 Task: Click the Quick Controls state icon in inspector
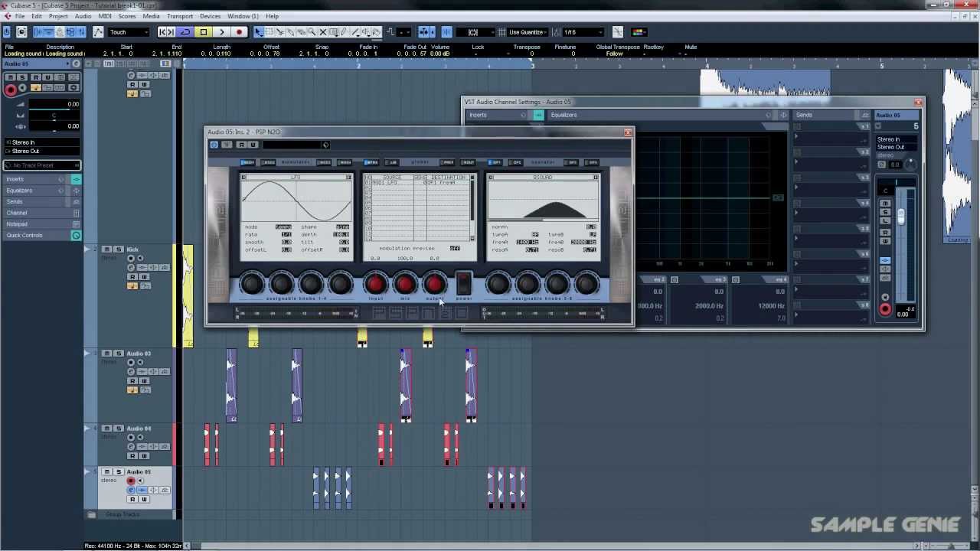coord(76,236)
